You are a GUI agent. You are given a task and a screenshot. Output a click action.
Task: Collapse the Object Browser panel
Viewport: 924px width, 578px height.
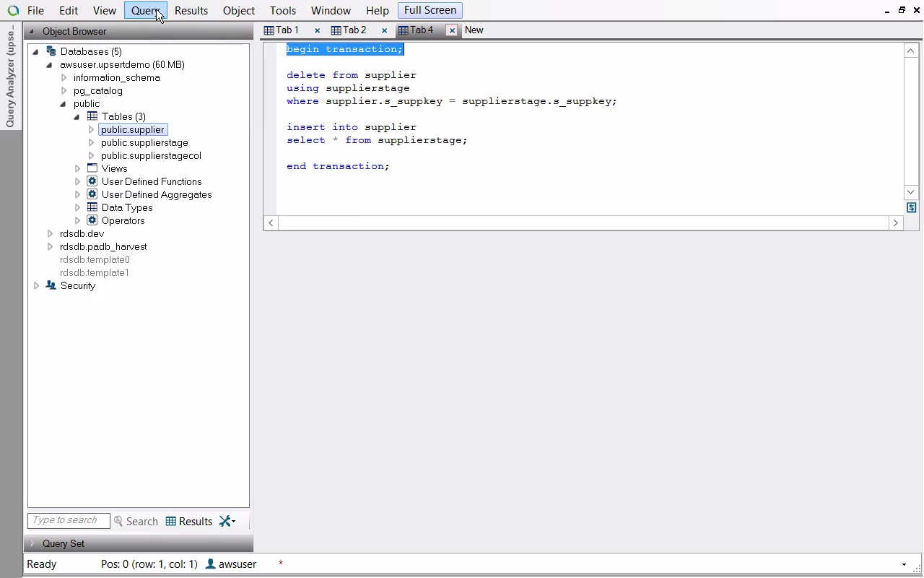pos(31,31)
